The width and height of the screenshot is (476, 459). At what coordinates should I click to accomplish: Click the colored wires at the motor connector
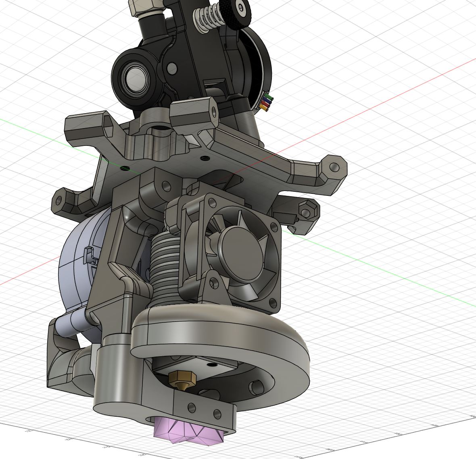tap(266, 102)
